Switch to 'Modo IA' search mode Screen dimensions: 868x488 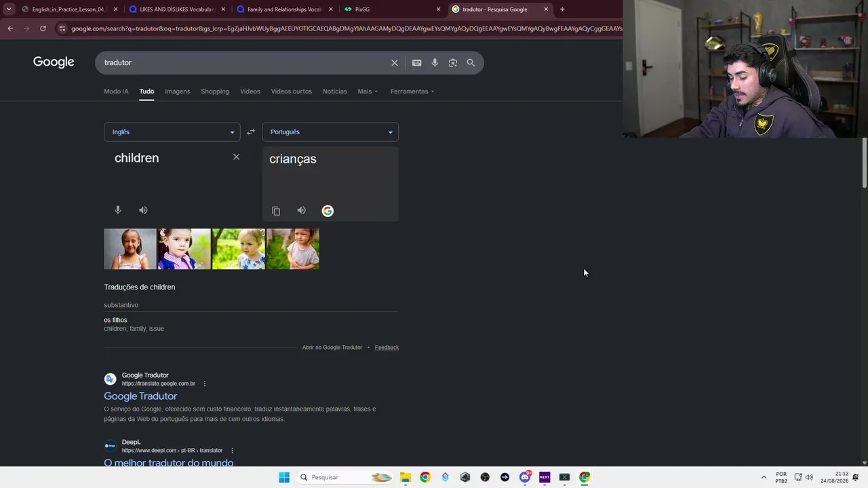click(x=116, y=91)
